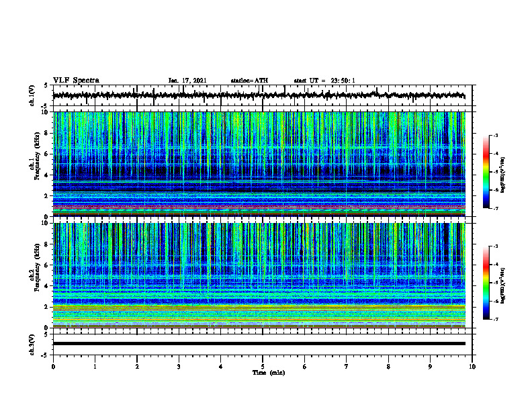532x411 pixels.
Task: Click the ch.1 color bar unit label
Action: 503,175
